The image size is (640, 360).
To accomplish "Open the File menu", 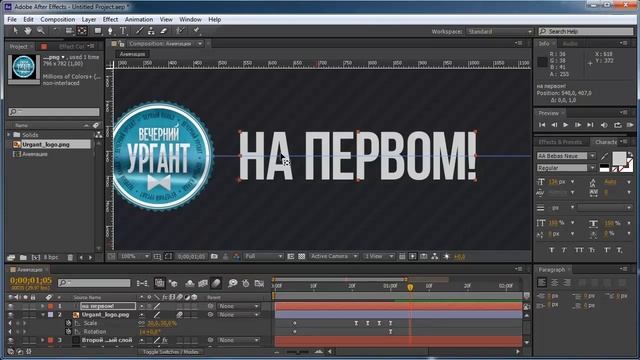I will (x=12, y=19).
